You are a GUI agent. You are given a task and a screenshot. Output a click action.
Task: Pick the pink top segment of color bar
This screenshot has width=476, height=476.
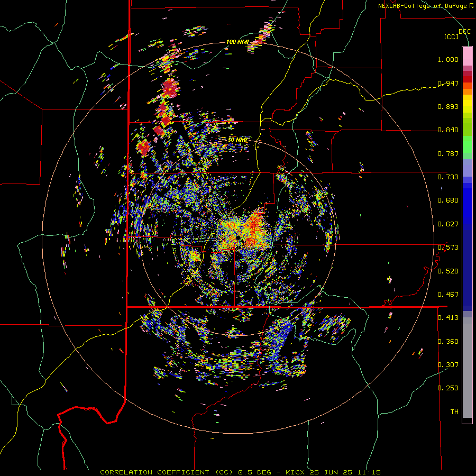(x=467, y=57)
